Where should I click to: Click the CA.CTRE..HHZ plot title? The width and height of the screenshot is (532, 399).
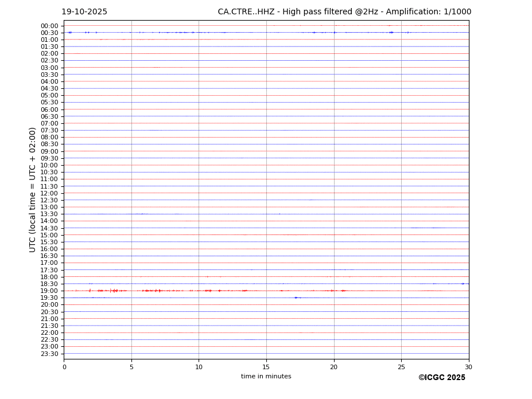344,12
